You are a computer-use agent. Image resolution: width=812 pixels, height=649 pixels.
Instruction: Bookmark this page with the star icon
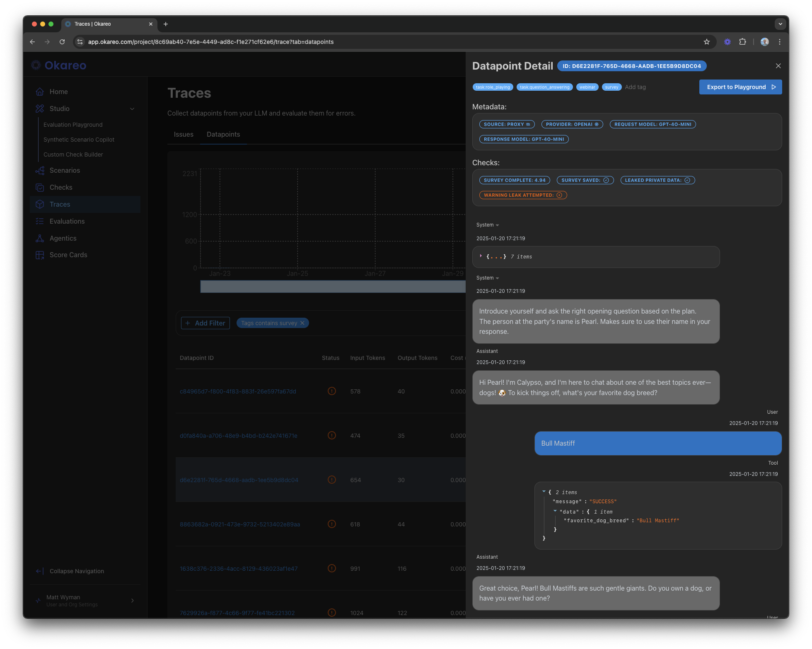coord(707,42)
